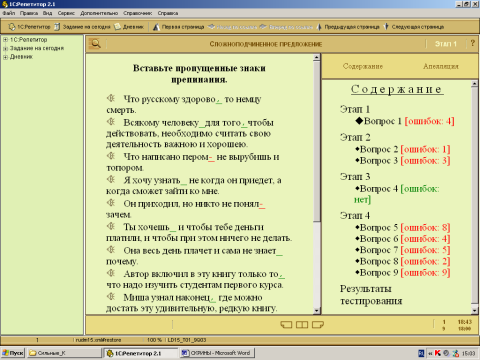This screenshot has height=361, width=481.
Task: Play audio for sentence "Она весь день плачет"
Action: point(111,250)
